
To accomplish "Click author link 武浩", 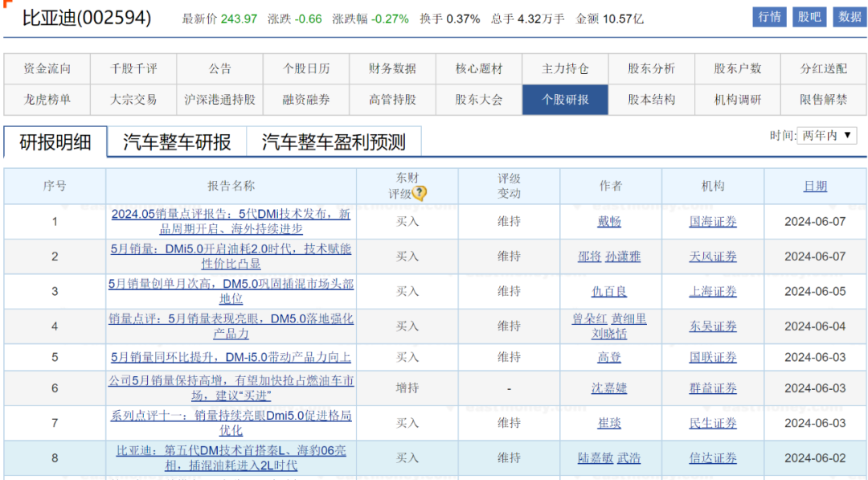I will [x=628, y=457].
